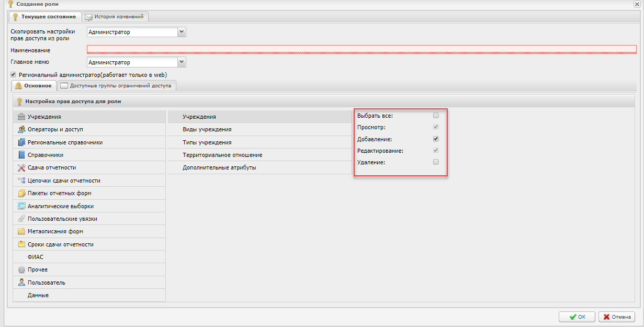The image size is (644, 327).
Task: Expand the copy access settings role dropdown
Action: click(x=182, y=32)
